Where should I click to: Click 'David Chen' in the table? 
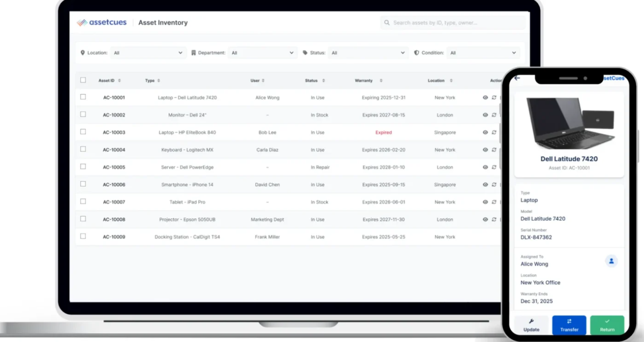point(267,185)
